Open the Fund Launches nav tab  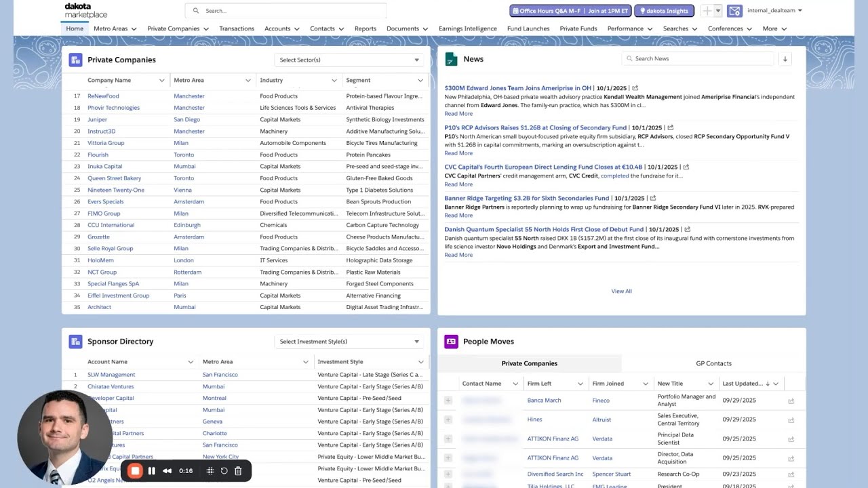(x=528, y=28)
